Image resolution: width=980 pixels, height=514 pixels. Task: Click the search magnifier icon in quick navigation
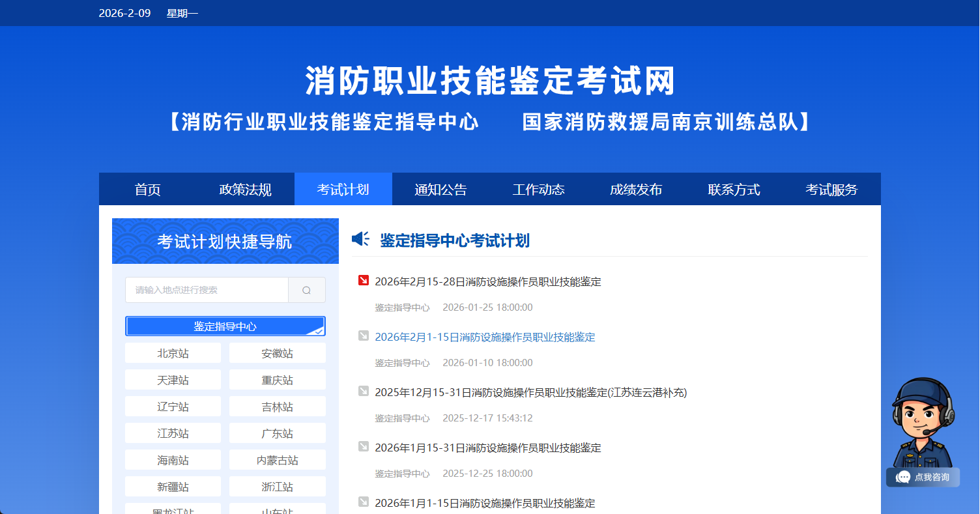(x=306, y=289)
